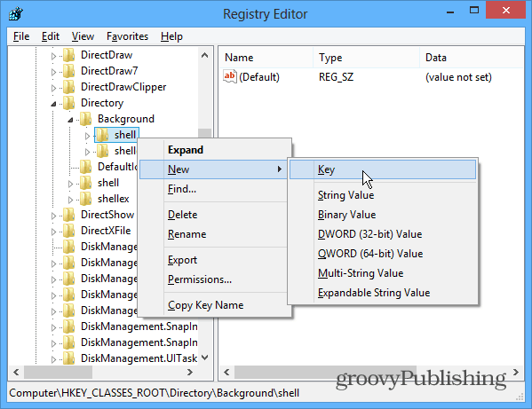Screen dimensions: 532x409
Task: Click the Data column header
Action: 472,58
